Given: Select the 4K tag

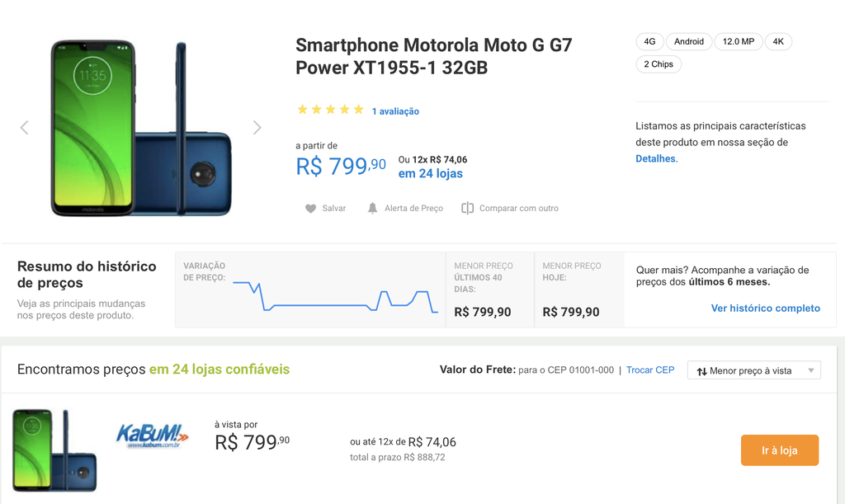Looking at the screenshot, I should coord(778,41).
